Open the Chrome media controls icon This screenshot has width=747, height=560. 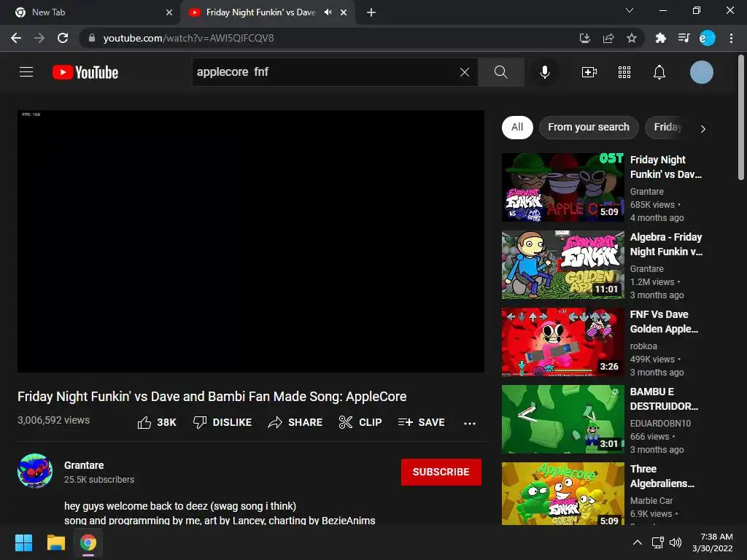684,38
